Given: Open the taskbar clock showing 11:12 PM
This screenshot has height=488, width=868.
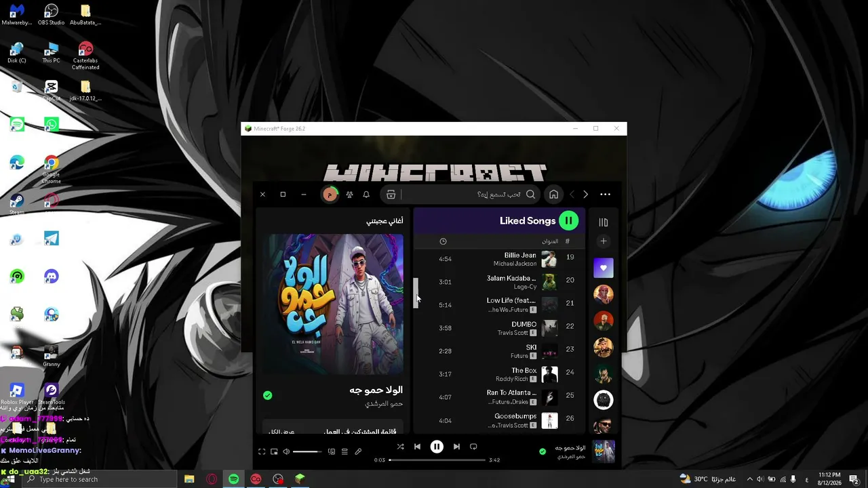Looking at the screenshot, I should pos(829,479).
